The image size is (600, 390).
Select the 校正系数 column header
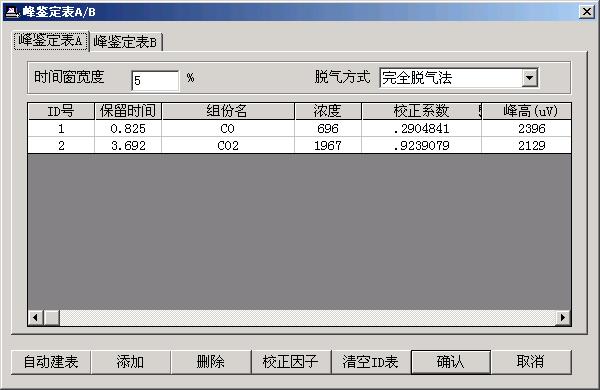(x=421, y=111)
